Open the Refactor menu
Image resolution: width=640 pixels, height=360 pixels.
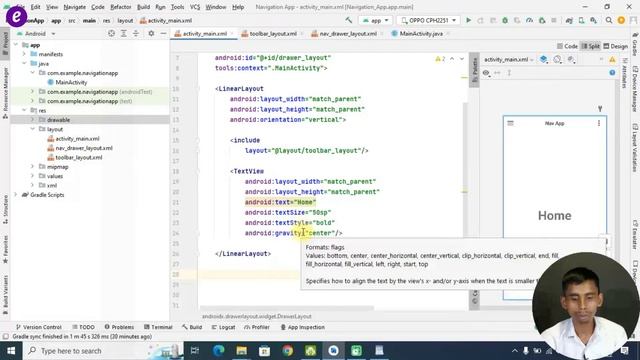(x=121, y=7)
